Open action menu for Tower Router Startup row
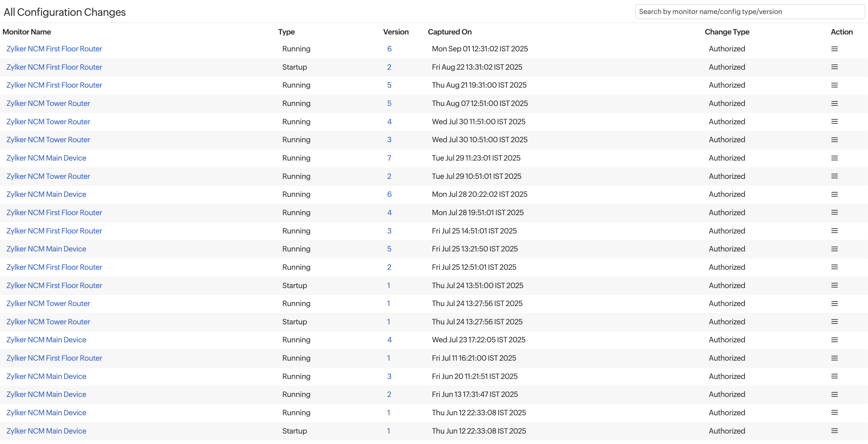868x444 pixels. pyautogui.click(x=834, y=322)
